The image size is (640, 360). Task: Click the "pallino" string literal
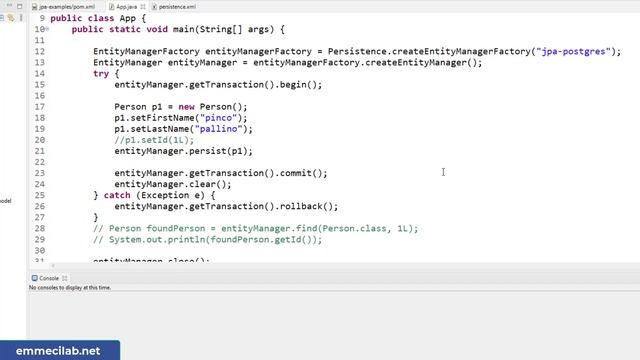tap(218, 129)
